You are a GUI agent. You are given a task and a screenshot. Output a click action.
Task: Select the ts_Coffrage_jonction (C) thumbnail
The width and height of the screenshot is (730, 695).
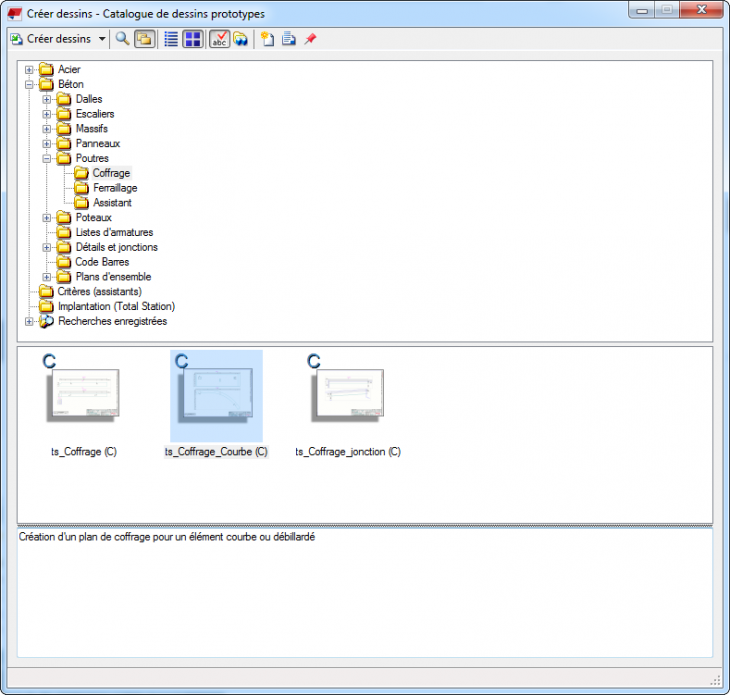point(348,398)
